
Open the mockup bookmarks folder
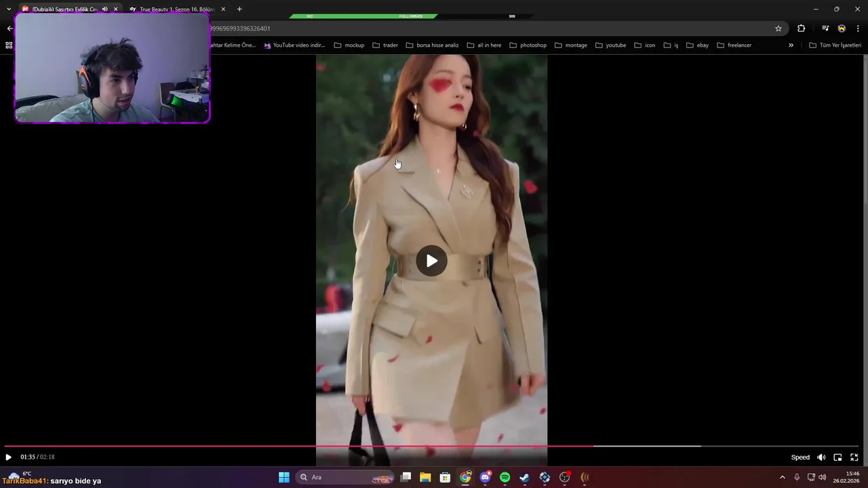[x=349, y=45]
